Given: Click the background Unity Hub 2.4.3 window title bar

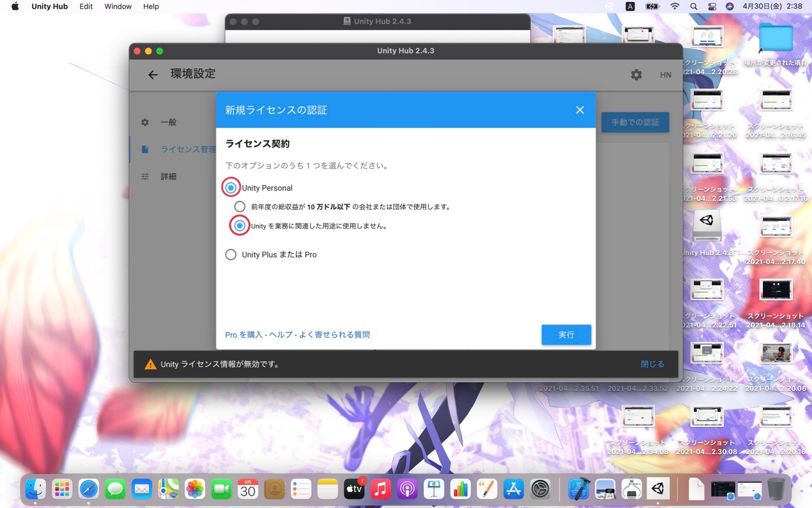Looking at the screenshot, I should tap(378, 22).
